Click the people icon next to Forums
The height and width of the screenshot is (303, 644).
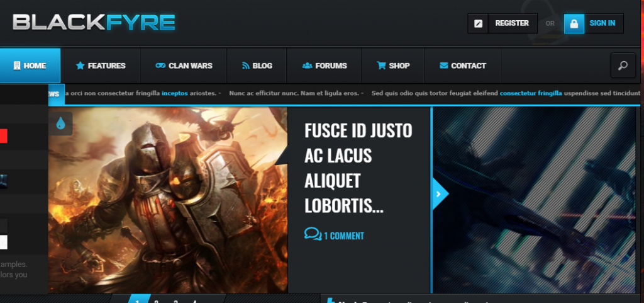[x=307, y=66]
